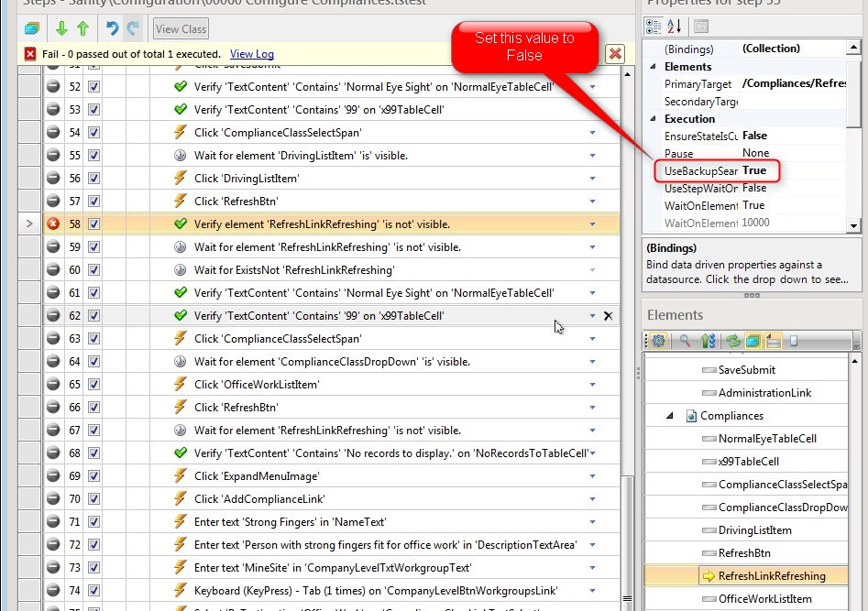868x611 pixels.
Task: Click the mobile device icon in Elements toolbar
Action: click(x=793, y=341)
